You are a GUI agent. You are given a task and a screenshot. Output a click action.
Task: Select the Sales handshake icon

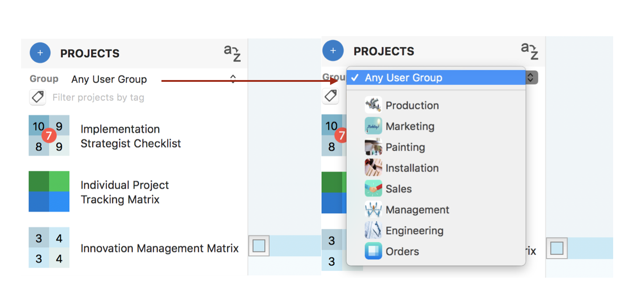[373, 188]
